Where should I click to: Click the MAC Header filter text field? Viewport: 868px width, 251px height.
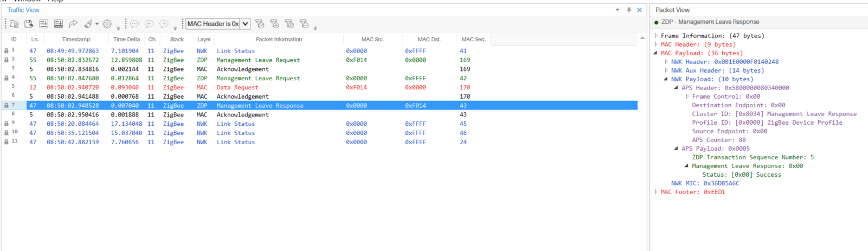click(x=213, y=24)
